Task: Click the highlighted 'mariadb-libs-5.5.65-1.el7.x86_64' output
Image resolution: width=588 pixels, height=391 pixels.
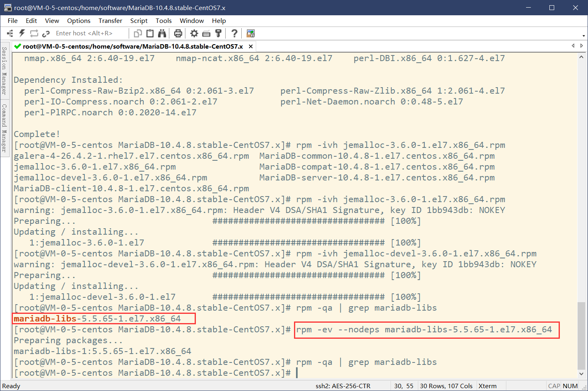Action: [x=97, y=319]
